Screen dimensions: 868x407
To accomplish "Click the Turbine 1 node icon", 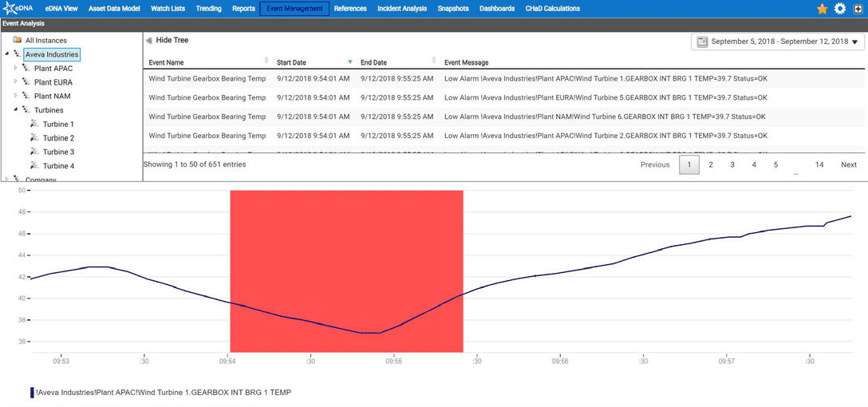I will click(x=34, y=124).
